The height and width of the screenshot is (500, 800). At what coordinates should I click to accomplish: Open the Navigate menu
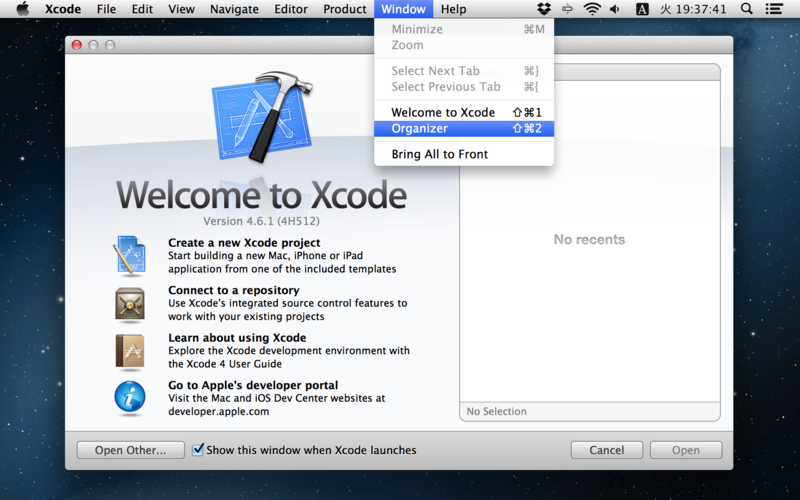point(234,9)
